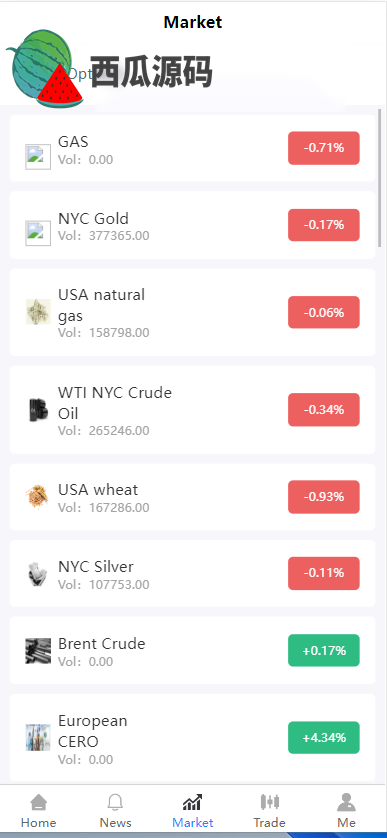Open the News bell icon
Image resolution: width=387 pixels, height=838 pixels.
(115, 802)
